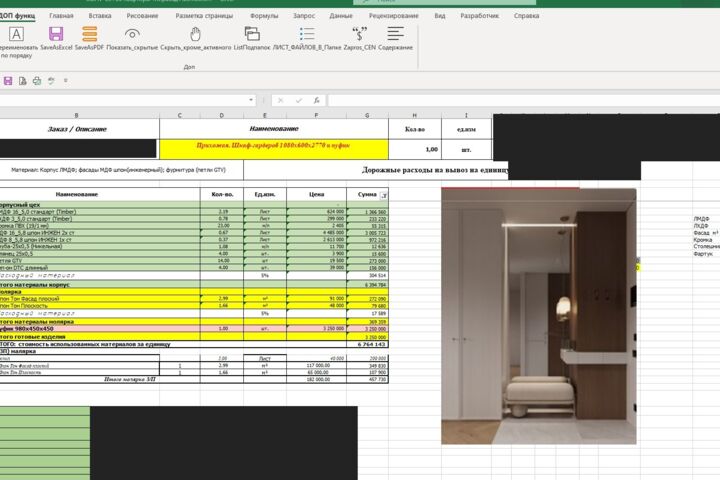Click the SaveAsExcel floppy disk icon
Viewport: 720px width, 480px height.
(x=56, y=34)
